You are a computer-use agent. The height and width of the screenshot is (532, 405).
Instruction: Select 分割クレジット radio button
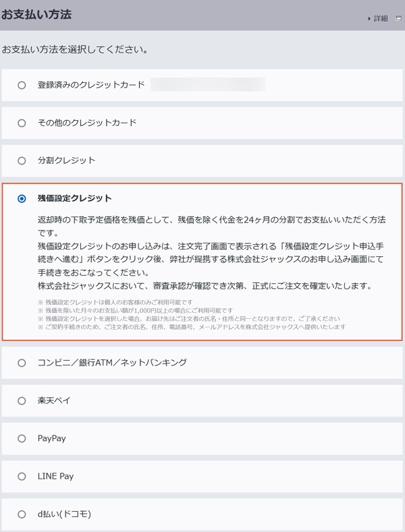(22, 161)
